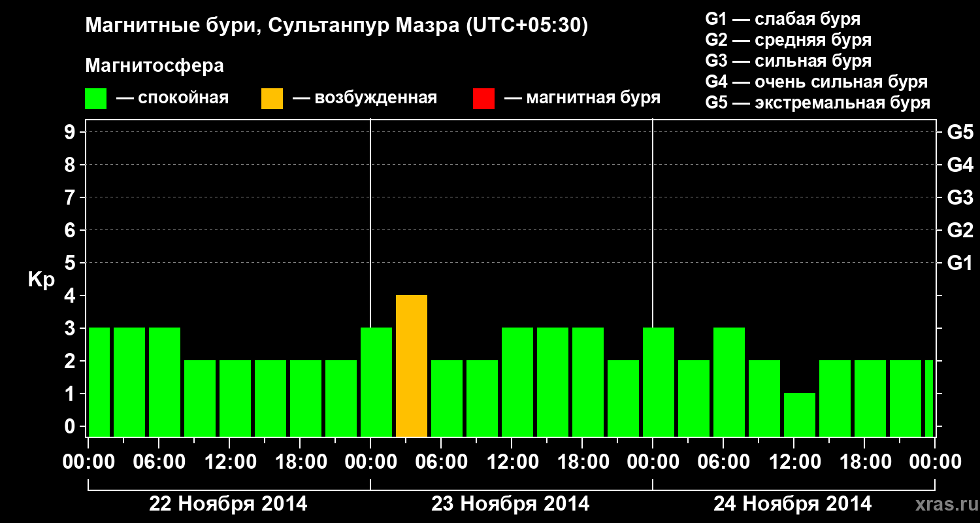Click the orange 'возбужденная' legend swatch
980x523 pixels.
coord(272,99)
